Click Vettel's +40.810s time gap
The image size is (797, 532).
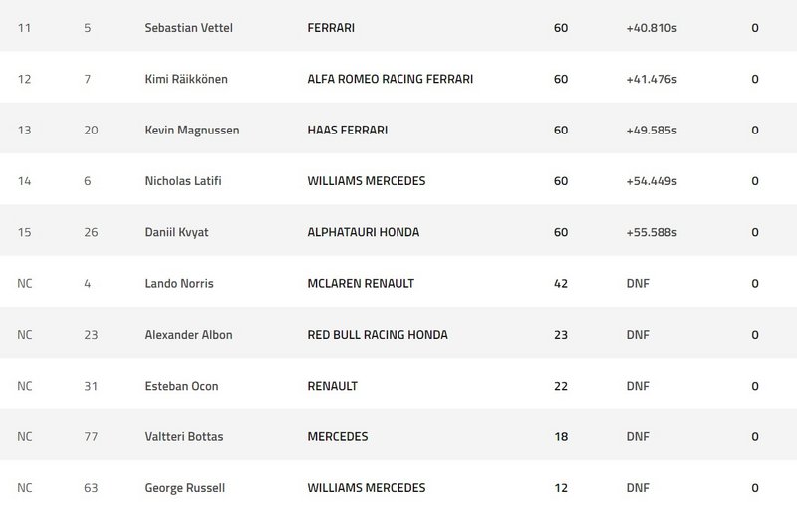652,28
